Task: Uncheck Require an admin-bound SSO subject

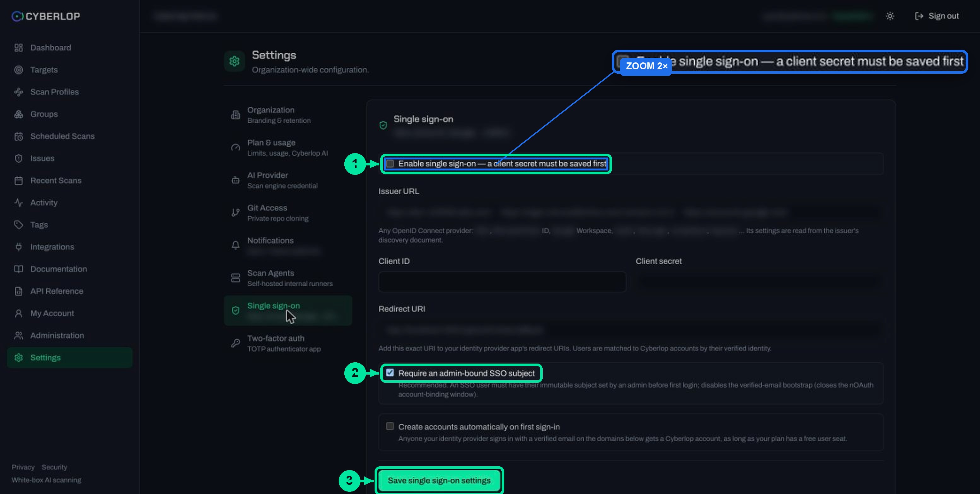Action: pos(390,373)
